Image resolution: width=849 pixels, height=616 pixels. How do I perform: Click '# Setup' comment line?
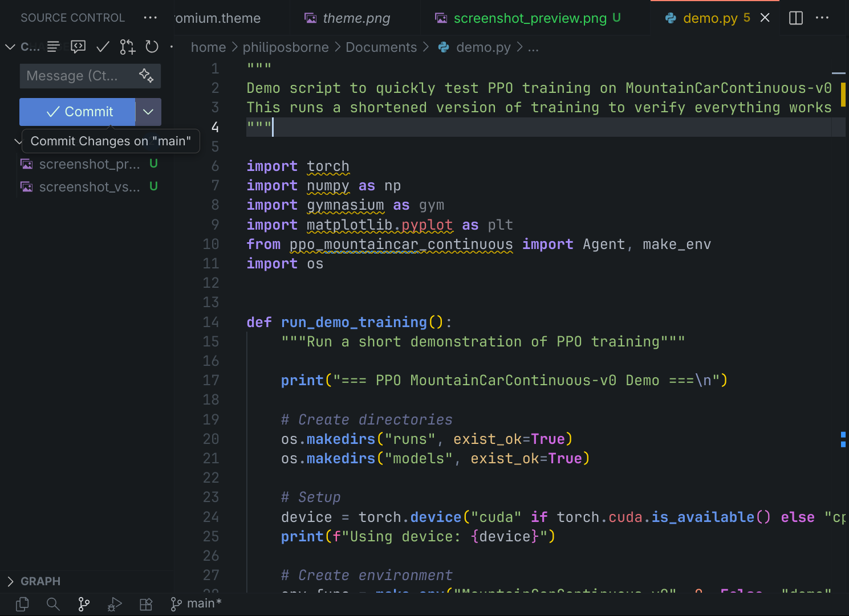pos(311,497)
